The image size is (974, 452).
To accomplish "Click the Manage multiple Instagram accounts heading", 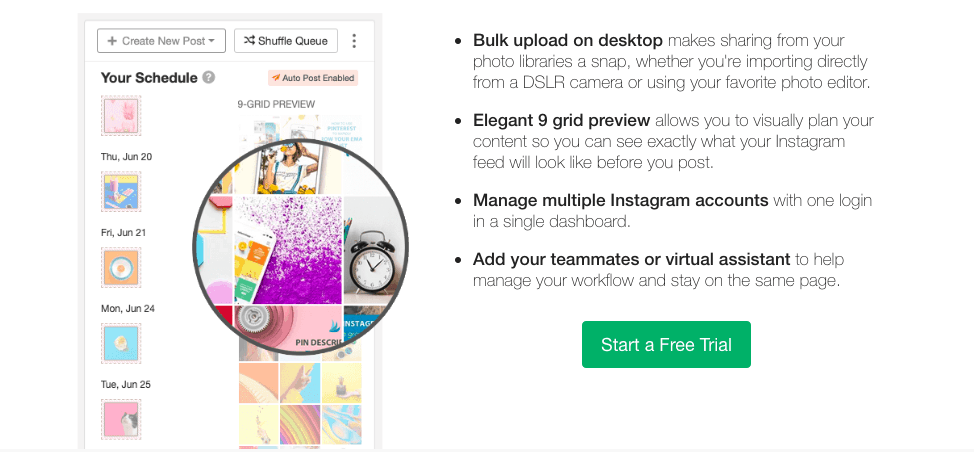I will click(621, 201).
